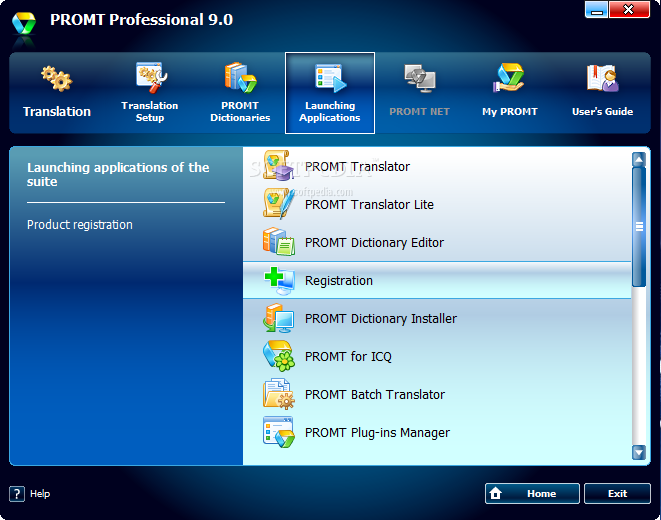This screenshot has width=661, height=520.
Task: Minimize the PROMT Professional window
Action: 597,10
